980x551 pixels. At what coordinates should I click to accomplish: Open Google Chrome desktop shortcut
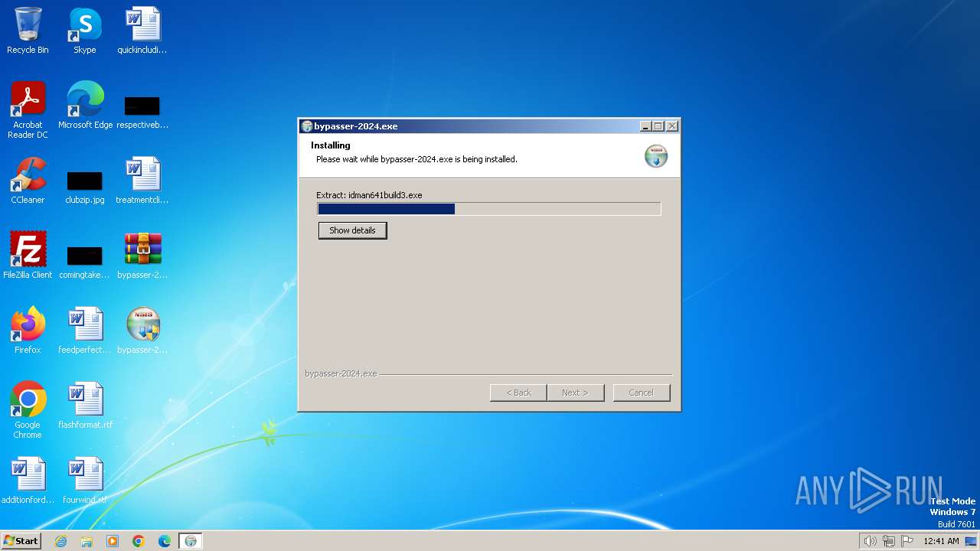click(28, 410)
